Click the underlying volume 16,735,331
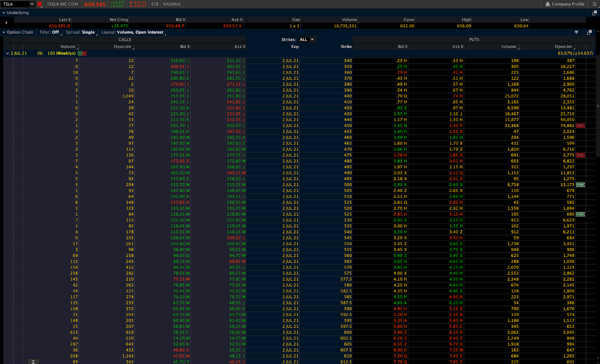600x364 pixels. [x=345, y=26]
